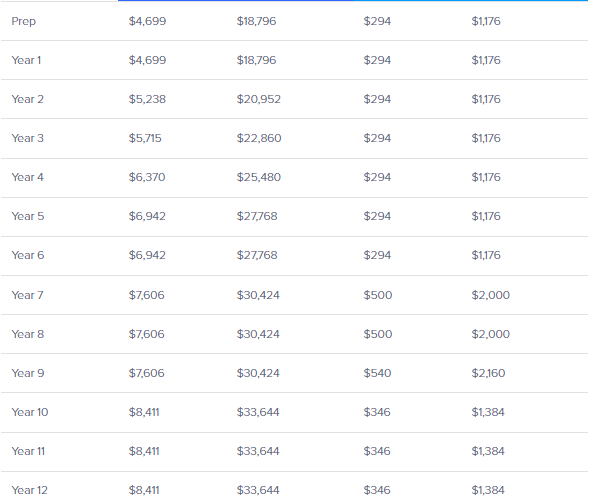Select the Year 6 row label

(28, 255)
